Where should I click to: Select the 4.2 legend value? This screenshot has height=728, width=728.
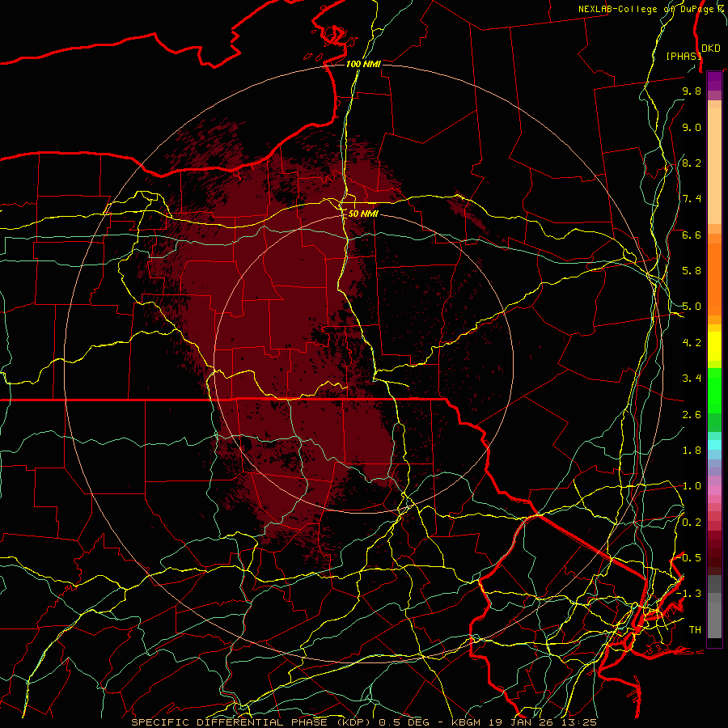(692, 343)
